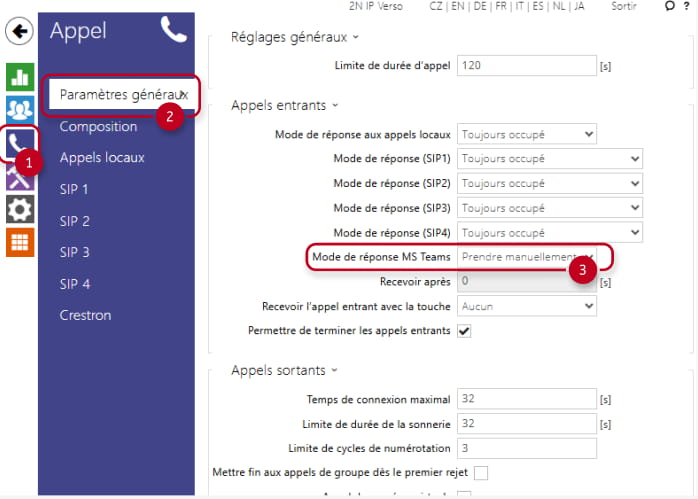Switch language to JA
This screenshot has width=698, height=499.
(x=579, y=6)
